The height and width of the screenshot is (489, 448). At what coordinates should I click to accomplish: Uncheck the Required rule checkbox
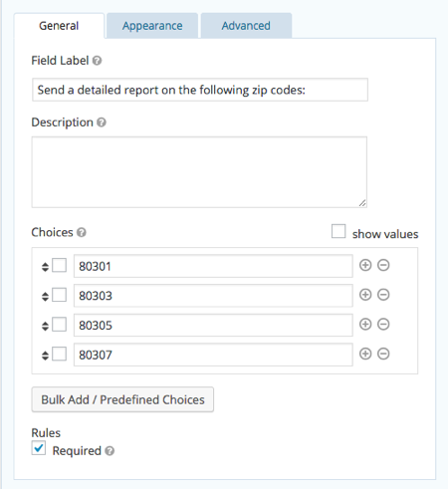(x=39, y=448)
